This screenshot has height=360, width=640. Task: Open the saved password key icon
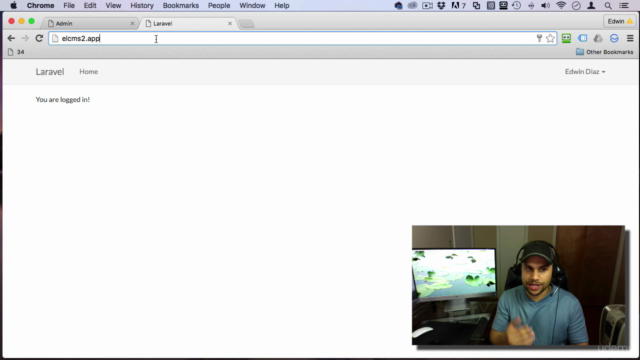coord(539,38)
